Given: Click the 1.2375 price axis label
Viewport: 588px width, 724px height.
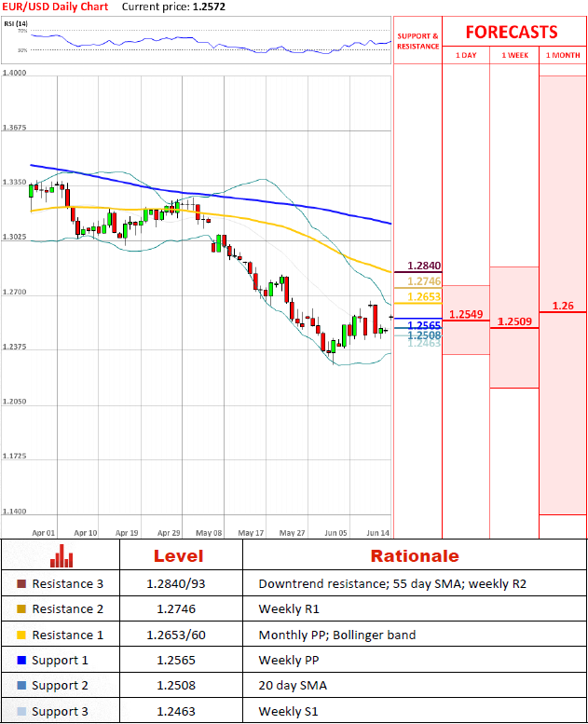Looking at the screenshot, I should click(x=14, y=347).
